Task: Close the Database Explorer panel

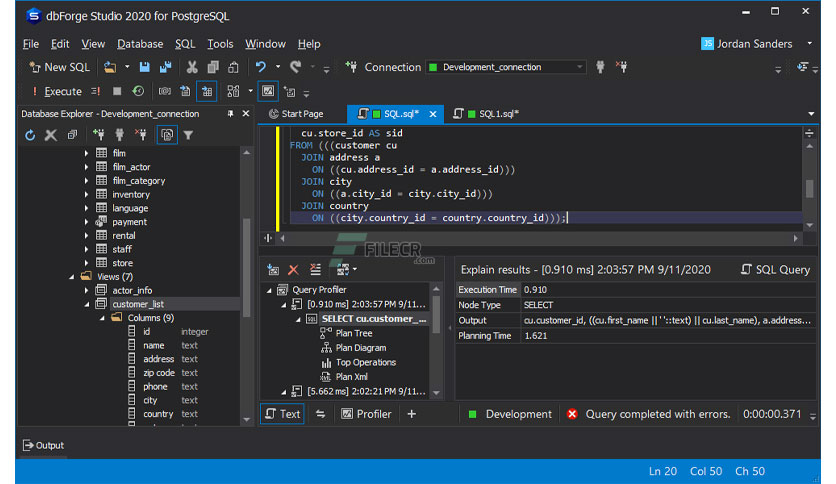Action: 246,114
